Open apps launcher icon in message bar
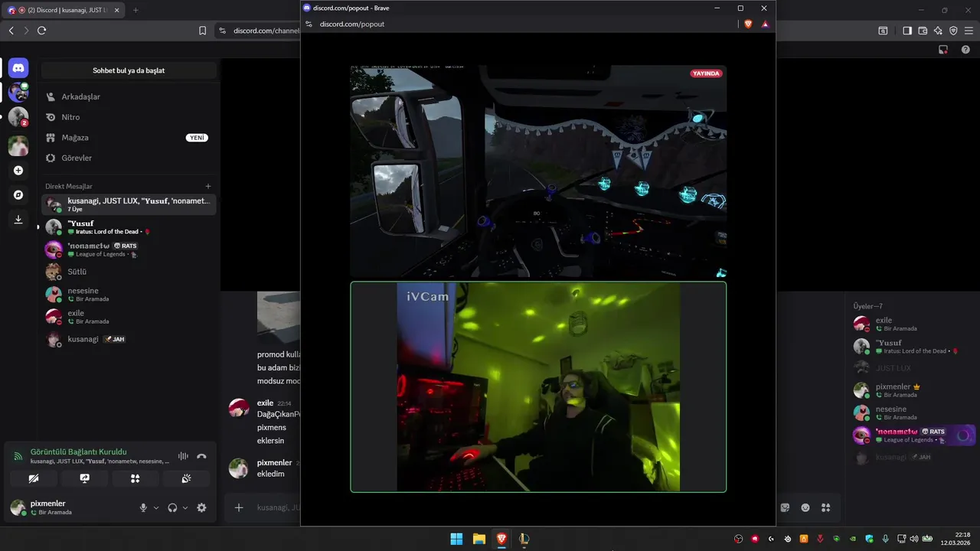The width and height of the screenshot is (980, 551). (826, 507)
